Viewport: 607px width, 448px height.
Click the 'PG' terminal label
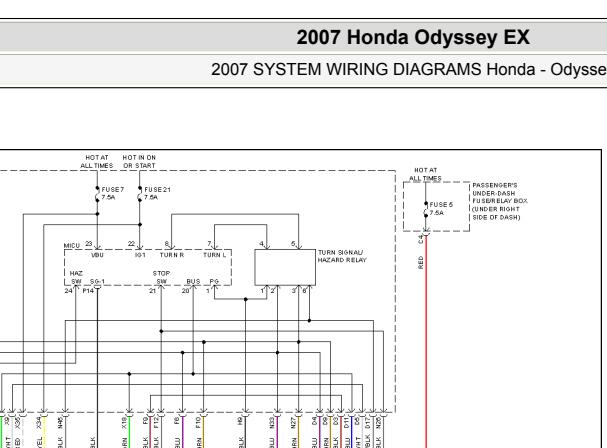pos(214,282)
